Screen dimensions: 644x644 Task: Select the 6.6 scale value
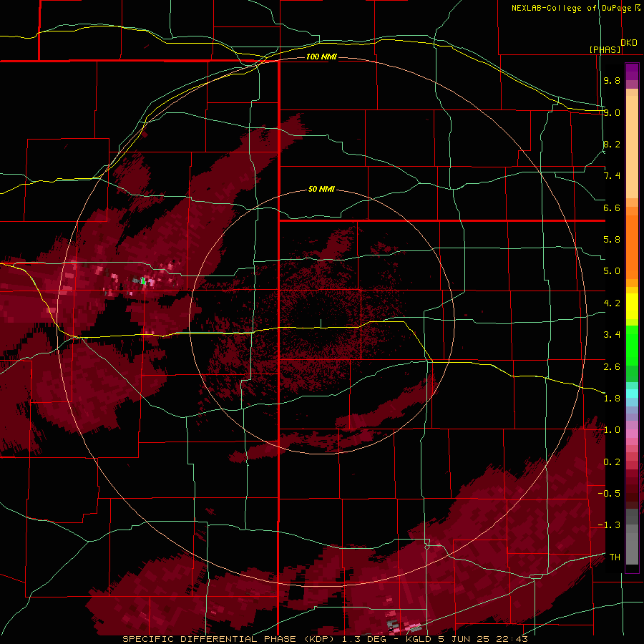612,208
